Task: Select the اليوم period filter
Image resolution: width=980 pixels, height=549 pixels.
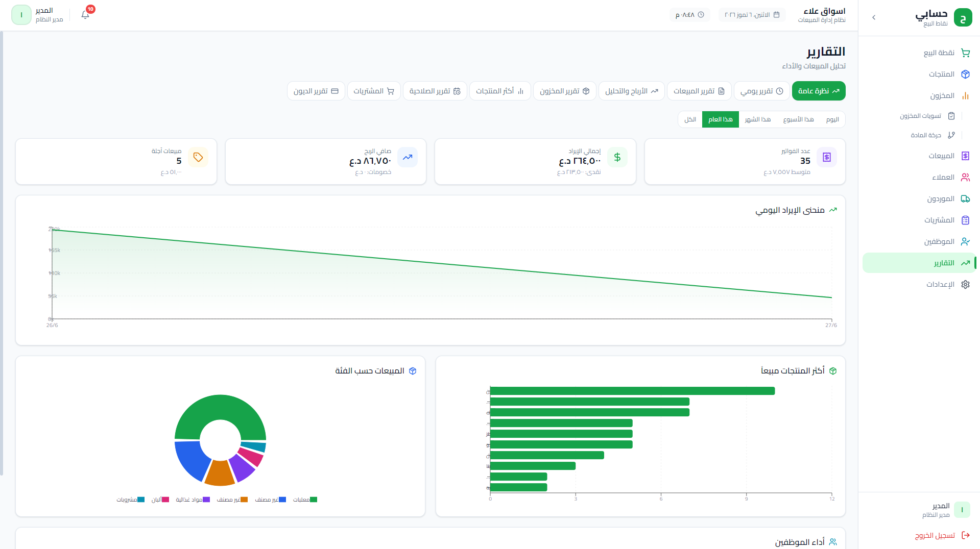Action: 832,119
